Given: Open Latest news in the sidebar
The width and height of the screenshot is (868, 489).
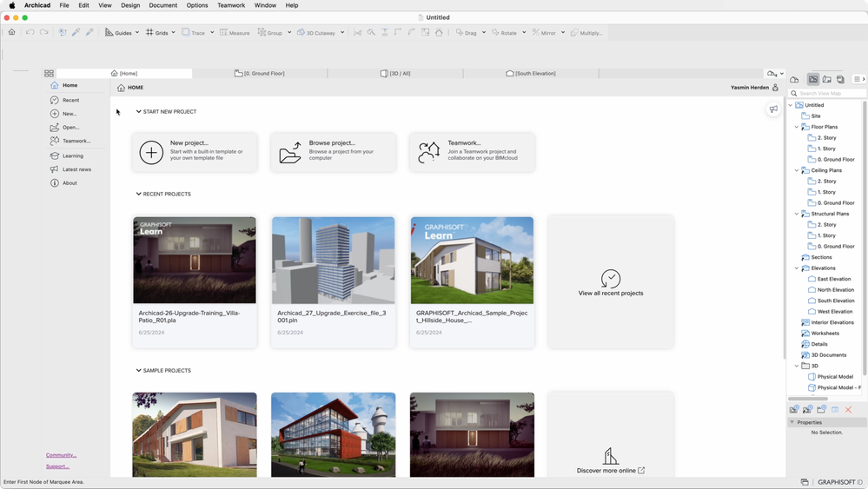Looking at the screenshot, I should point(71,169).
